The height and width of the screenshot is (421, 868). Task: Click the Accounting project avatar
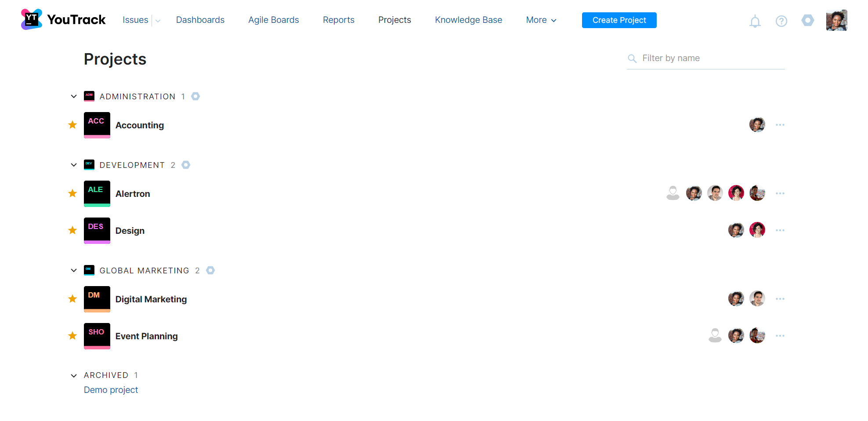[x=97, y=125]
